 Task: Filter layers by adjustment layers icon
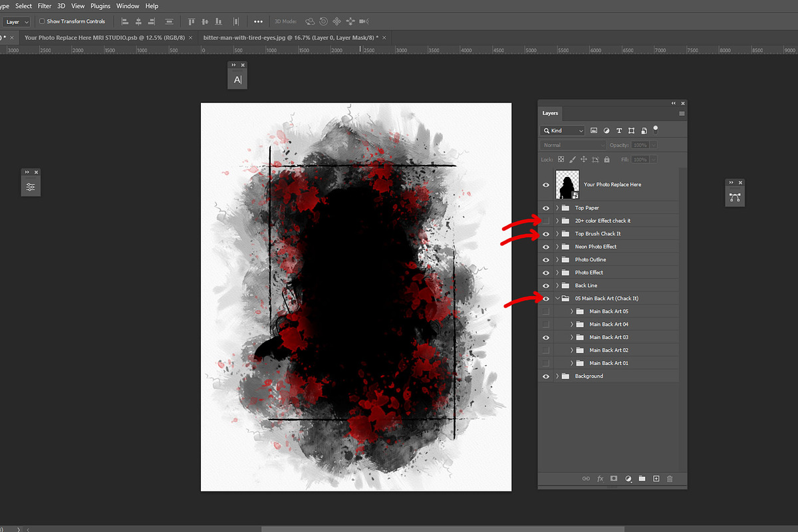[606, 130]
